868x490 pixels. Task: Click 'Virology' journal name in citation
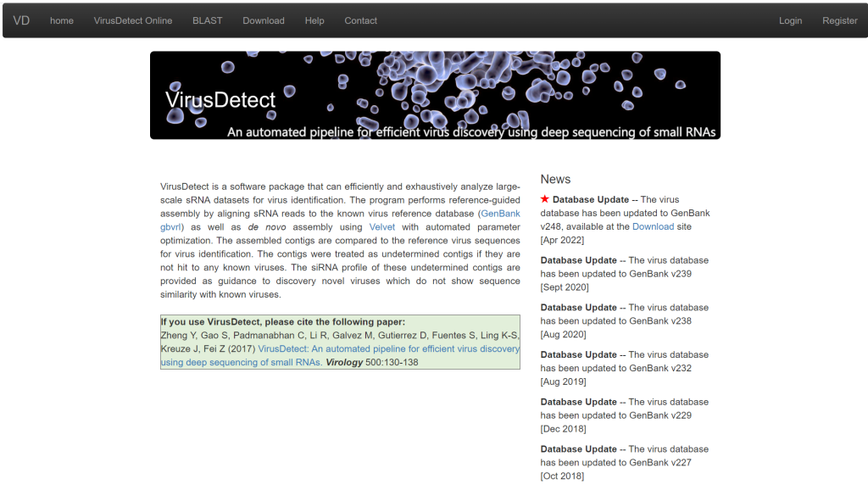pyautogui.click(x=344, y=362)
